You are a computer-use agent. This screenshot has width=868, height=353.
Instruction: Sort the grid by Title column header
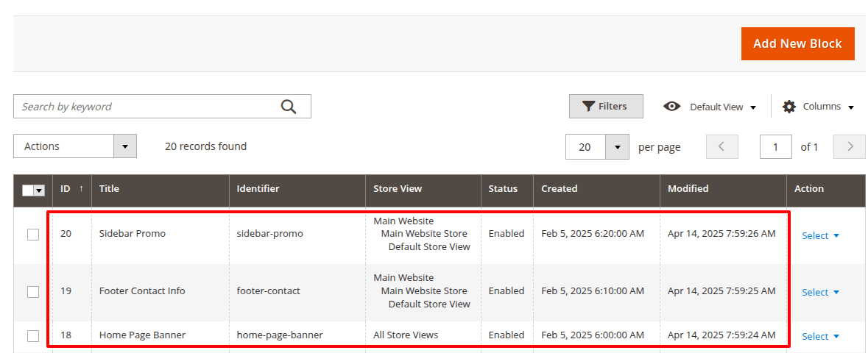109,189
